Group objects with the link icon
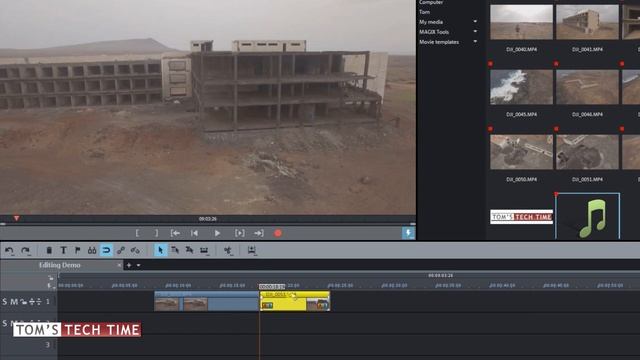640x360 pixels. tap(121, 250)
